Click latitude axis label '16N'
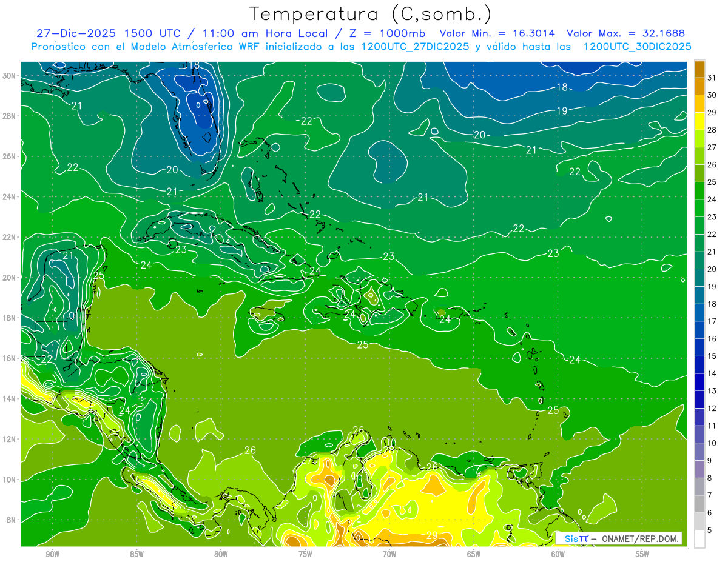 9,358
